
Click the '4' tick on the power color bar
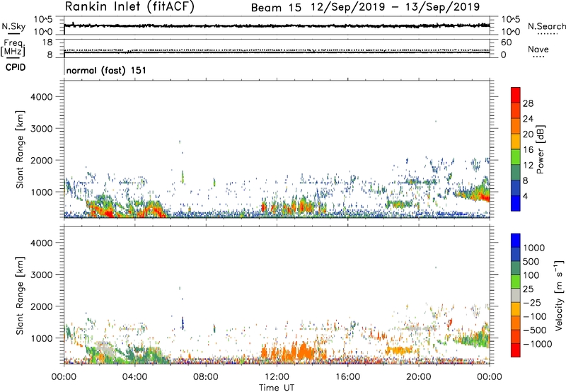[525, 196]
